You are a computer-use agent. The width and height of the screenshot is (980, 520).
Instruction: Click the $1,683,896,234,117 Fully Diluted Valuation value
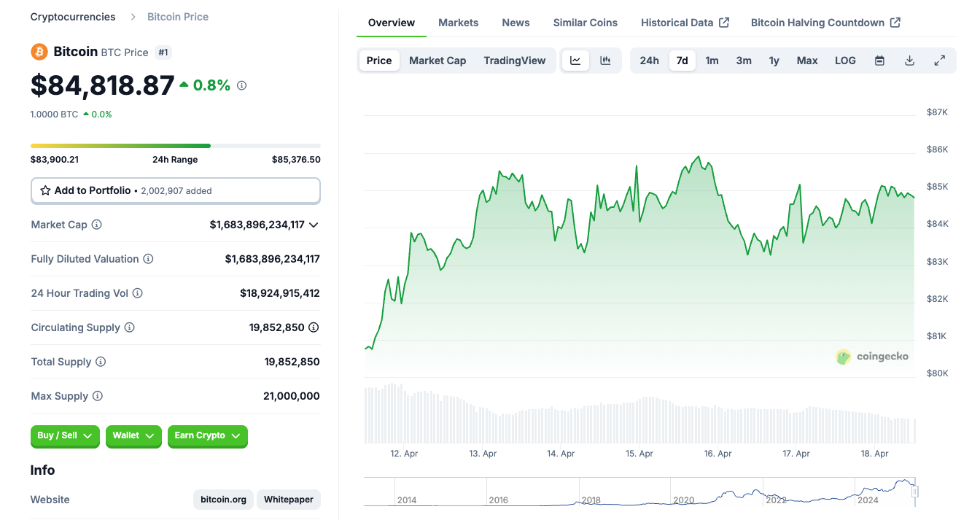point(273,259)
